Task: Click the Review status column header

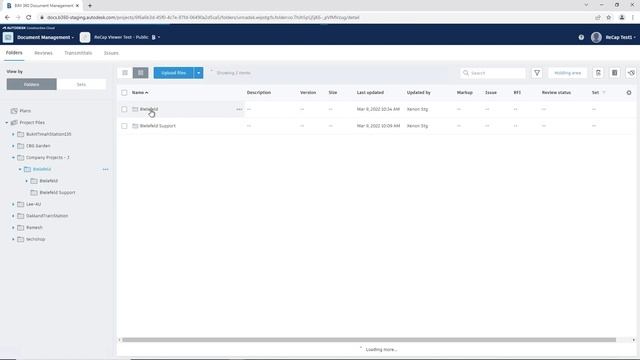Action: 556,93
